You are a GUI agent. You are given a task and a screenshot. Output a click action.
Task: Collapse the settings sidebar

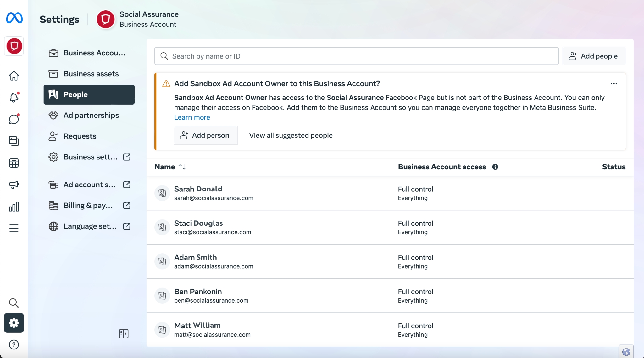coord(124,334)
